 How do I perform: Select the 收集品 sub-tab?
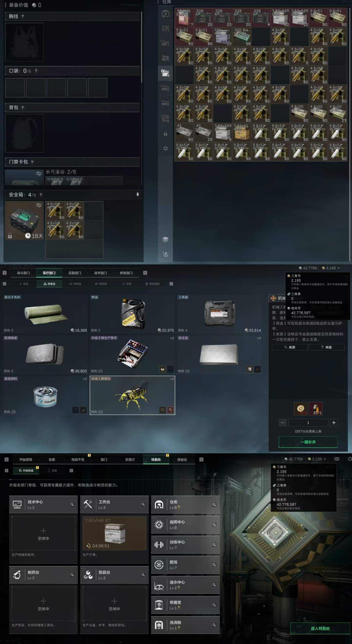click(49, 284)
